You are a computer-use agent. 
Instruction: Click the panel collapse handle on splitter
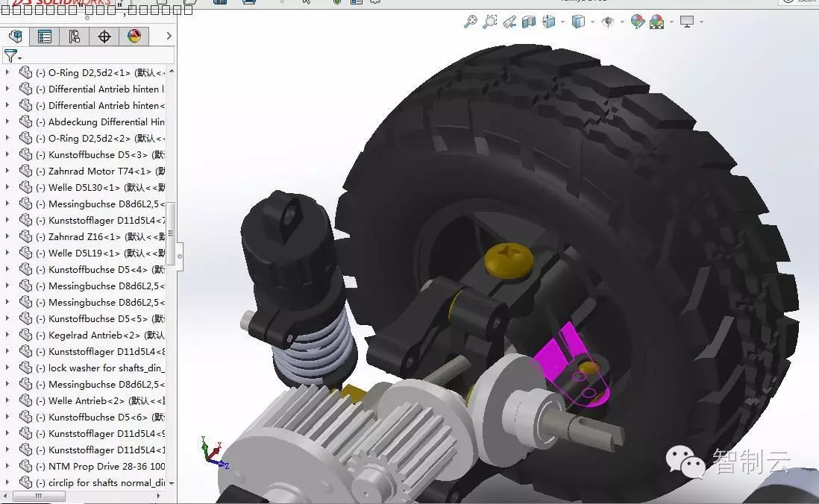click(179, 256)
